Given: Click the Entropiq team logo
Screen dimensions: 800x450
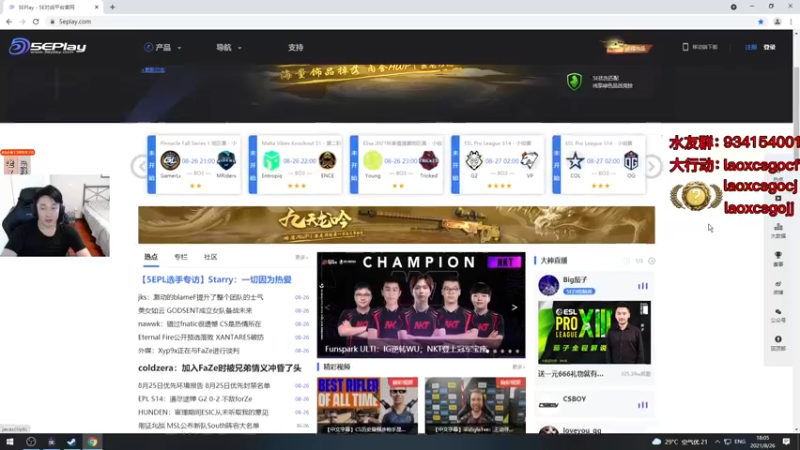Looking at the screenshot, I should [x=271, y=161].
